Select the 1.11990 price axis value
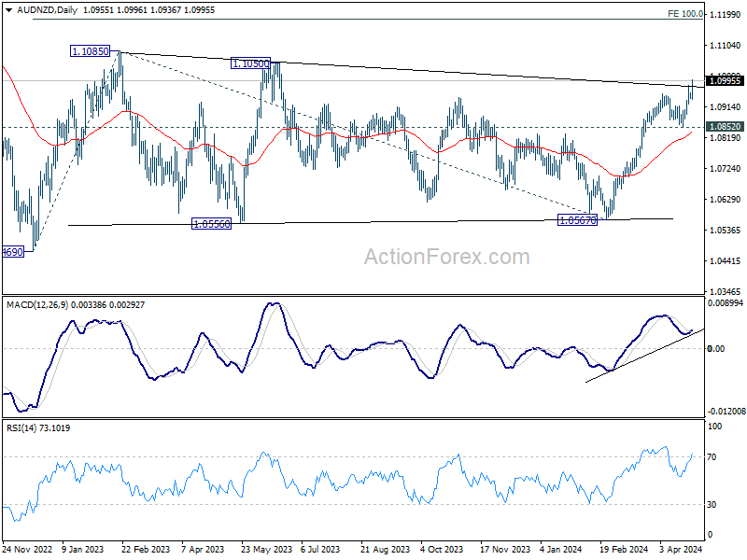The image size is (747, 560). coord(726,15)
